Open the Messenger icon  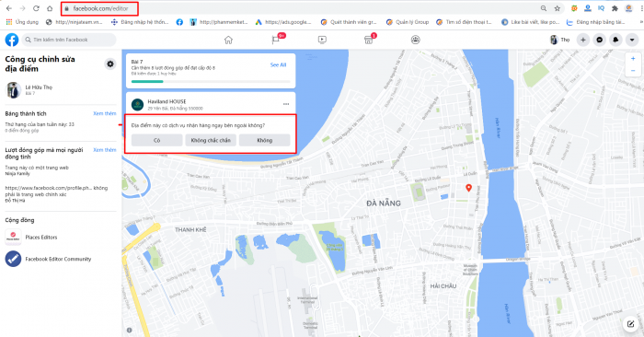click(599, 40)
